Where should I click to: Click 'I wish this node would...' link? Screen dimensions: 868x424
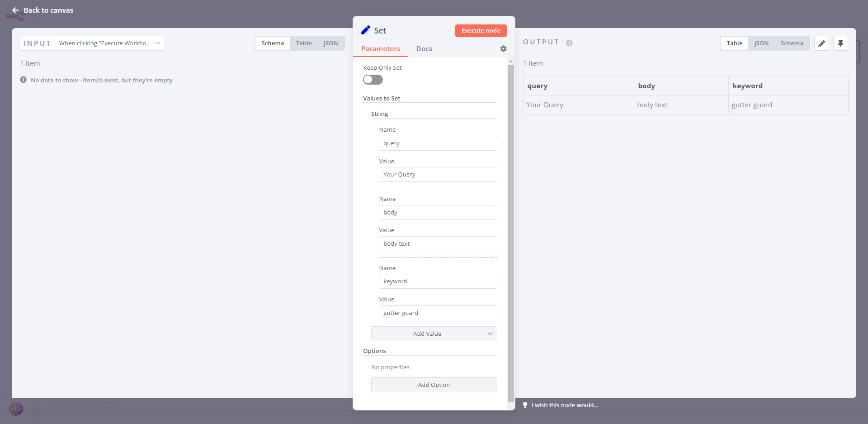point(565,405)
